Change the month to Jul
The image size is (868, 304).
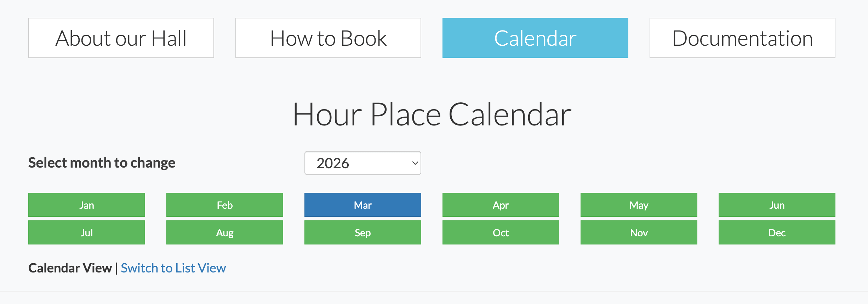tap(87, 232)
